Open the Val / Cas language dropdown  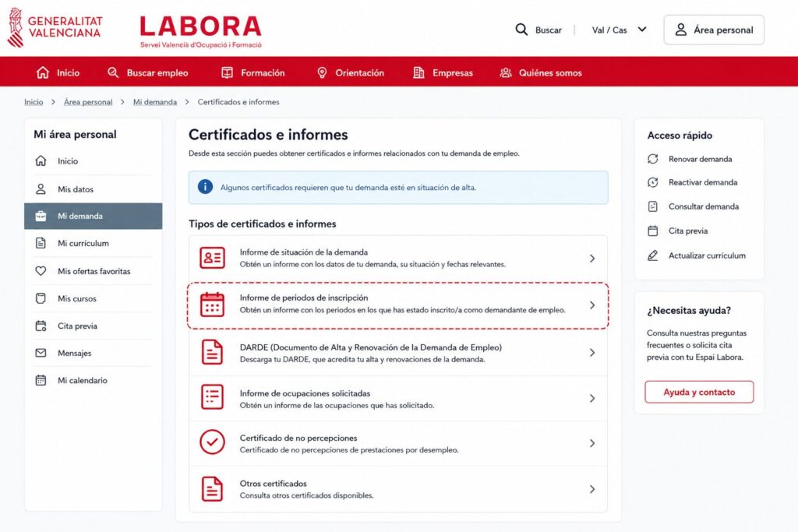tap(619, 30)
